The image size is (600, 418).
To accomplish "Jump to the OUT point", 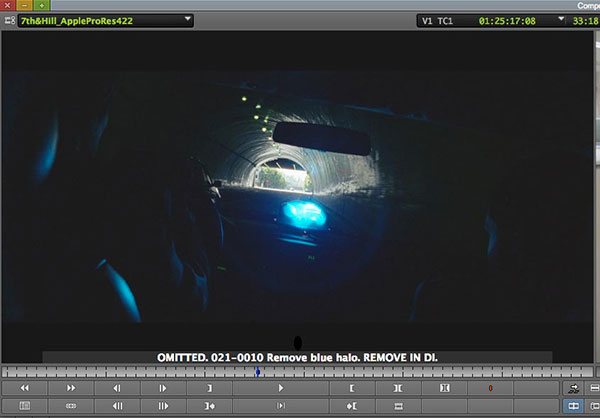I will click(x=209, y=406).
